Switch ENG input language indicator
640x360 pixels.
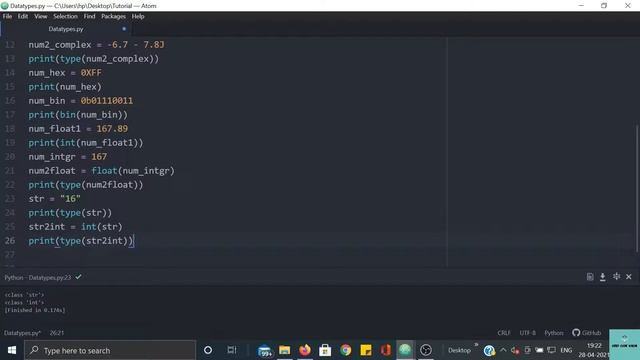566,350
